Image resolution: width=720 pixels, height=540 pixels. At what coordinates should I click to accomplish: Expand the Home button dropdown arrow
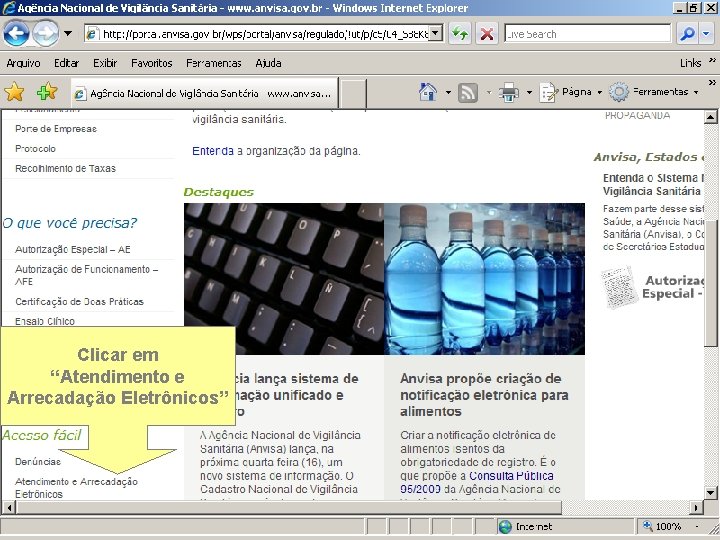(448, 92)
